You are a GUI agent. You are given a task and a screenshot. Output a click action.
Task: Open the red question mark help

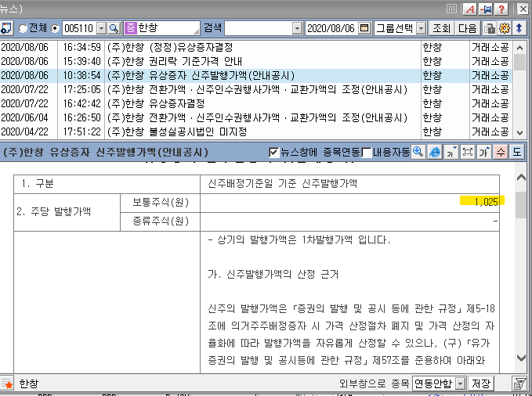click(x=501, y=9)
